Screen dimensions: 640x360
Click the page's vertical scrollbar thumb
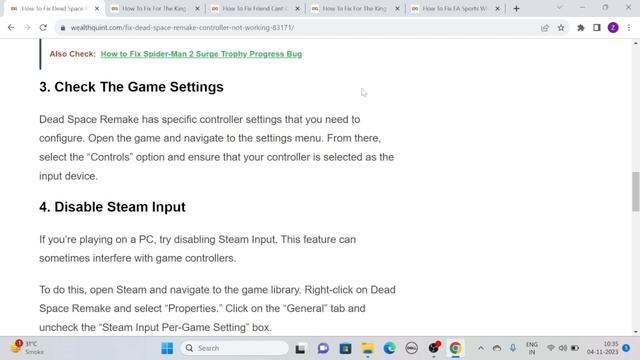[636, 191]
